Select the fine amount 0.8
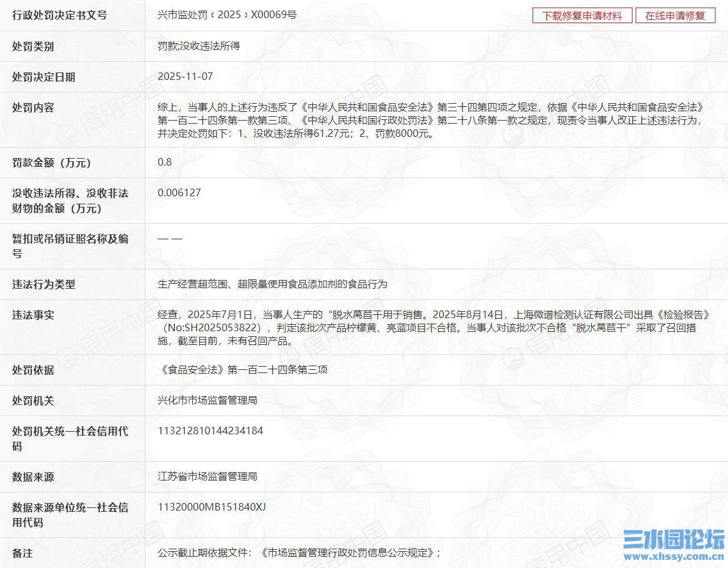Screen dimensions: 728x568 pos(165,162)
